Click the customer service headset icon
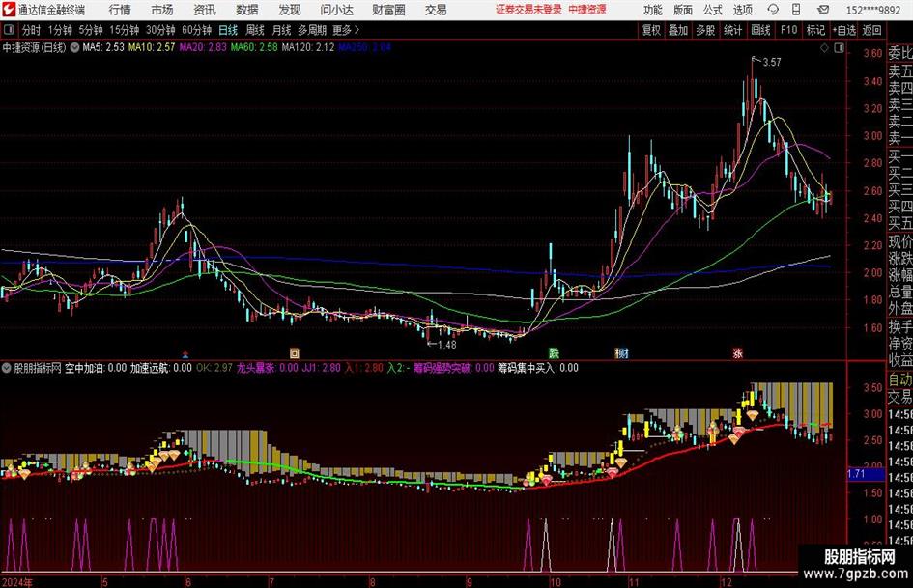Image resolution: width=913 pixels, height=588 pixels. pos(773,10)
